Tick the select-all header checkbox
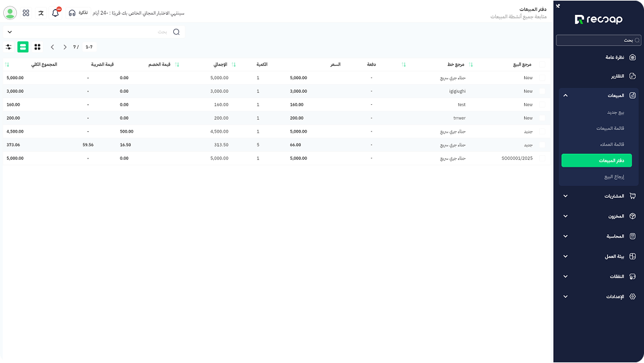Screen dimensions: 644x363 click(542, 64)
